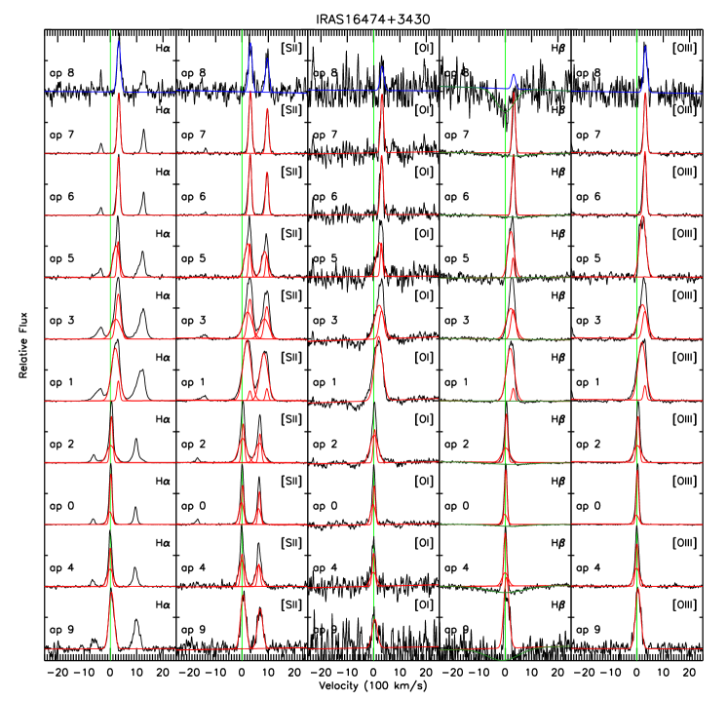Image resolution: width=728 pixels, height=701 pixels.
Task: Select the [OIII] label in the ap 8 row
Action: point(685,48)
